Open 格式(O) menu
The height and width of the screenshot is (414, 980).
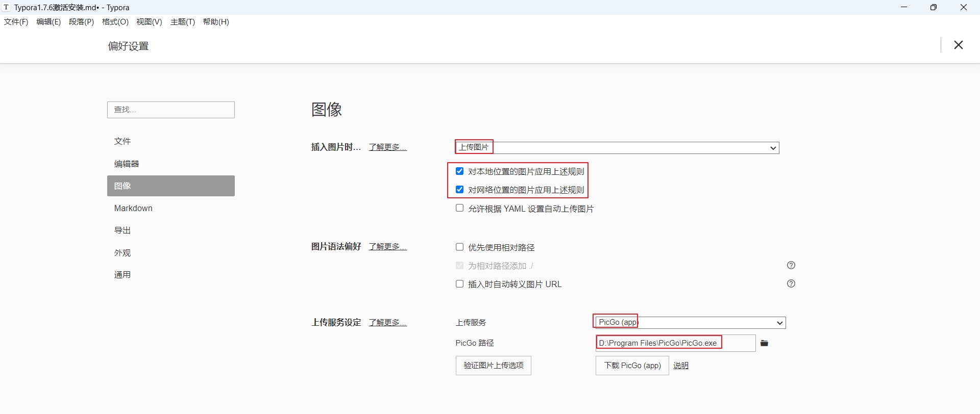point(115,22)
